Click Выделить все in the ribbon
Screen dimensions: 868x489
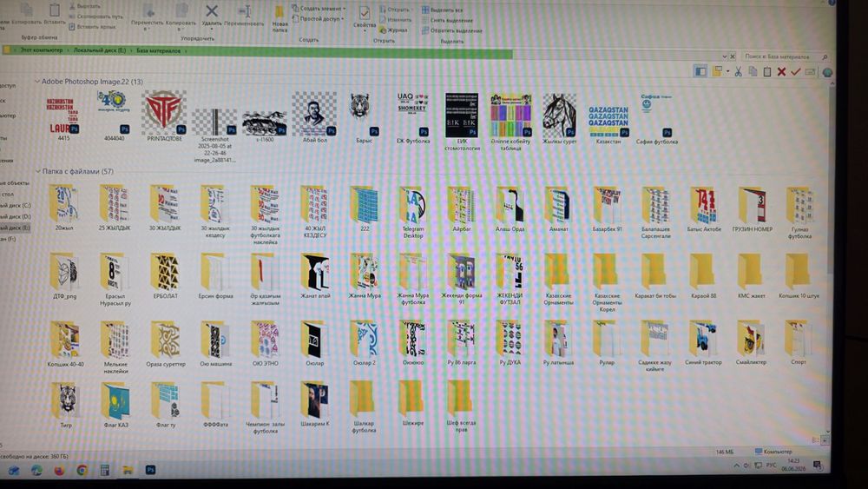coord(443,10)
